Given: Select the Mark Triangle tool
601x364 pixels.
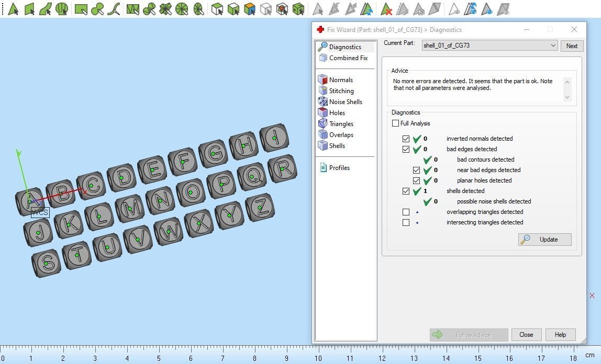Looking at the screenshot, I should click(x=14, y=9).
